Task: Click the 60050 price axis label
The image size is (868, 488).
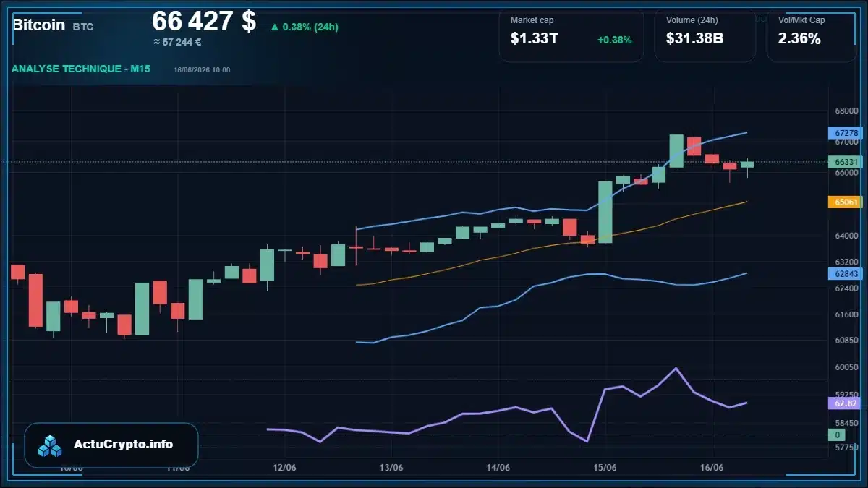Action: (846, 367)
